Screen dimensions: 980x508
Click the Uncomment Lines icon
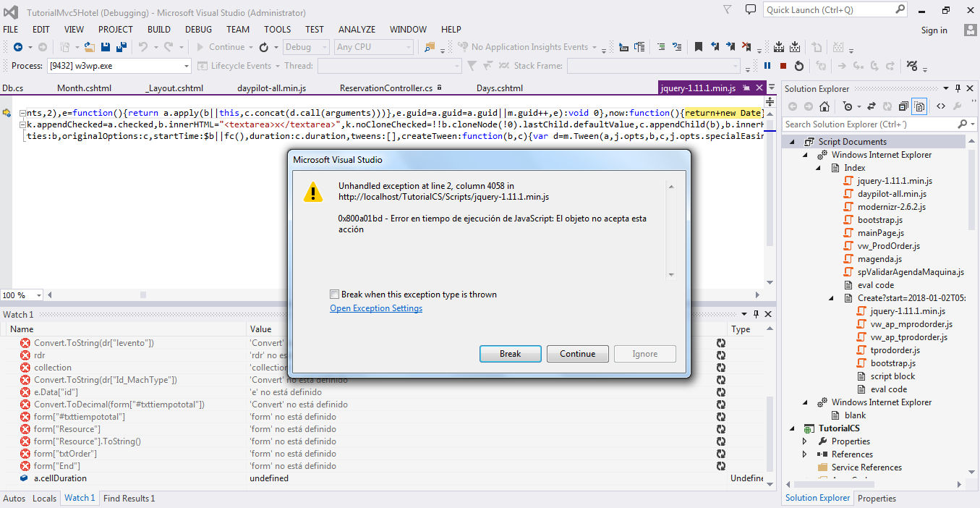pyautogui.click(x=678, y=47)
